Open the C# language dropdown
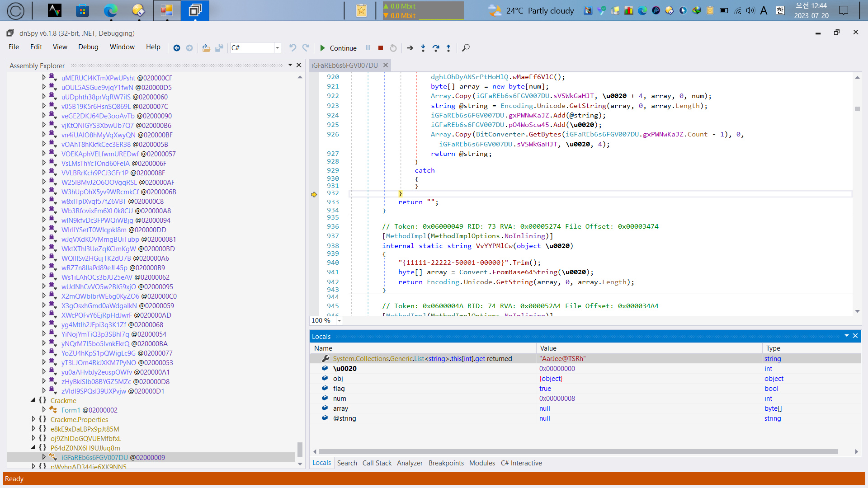868x488 pixels. pyautogui.click(x=278, y=48)
